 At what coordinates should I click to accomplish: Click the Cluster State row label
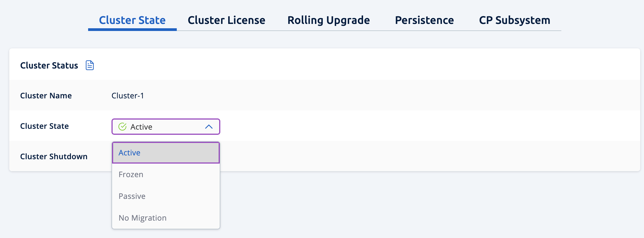[x=44, y=126]
